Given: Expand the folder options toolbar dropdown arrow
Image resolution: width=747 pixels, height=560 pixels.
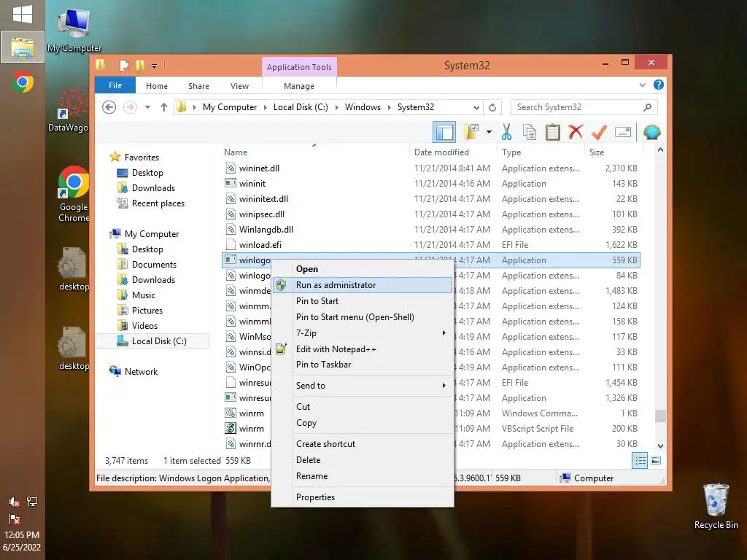Looking at the screenshot, I should 489,133.
